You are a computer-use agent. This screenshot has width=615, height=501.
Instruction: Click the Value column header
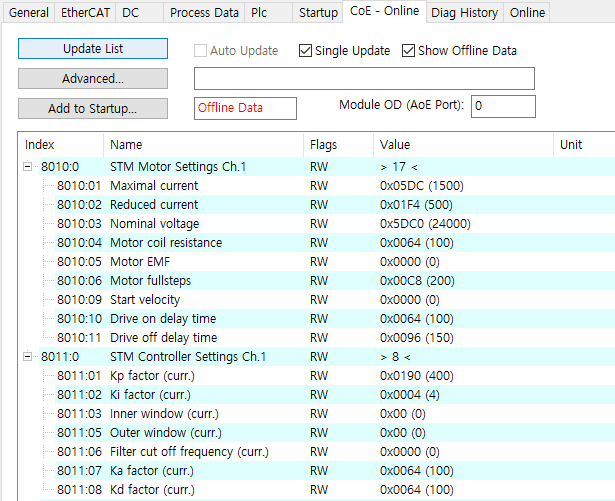click(463, 145)
